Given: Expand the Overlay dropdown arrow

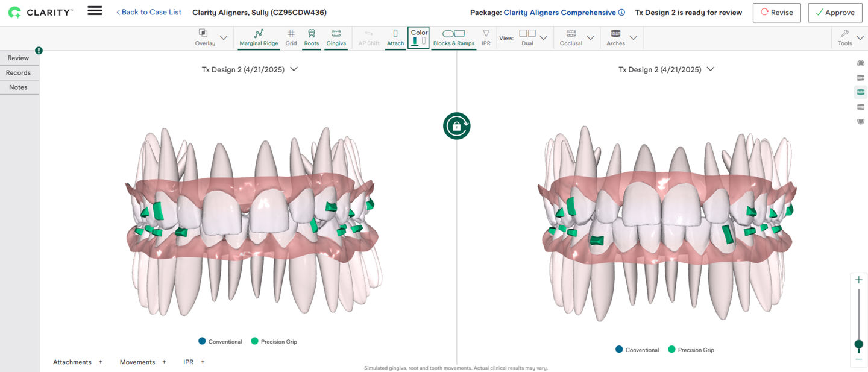Looking at the screenshot, I should pyautogui.click(x=224, y=37).
